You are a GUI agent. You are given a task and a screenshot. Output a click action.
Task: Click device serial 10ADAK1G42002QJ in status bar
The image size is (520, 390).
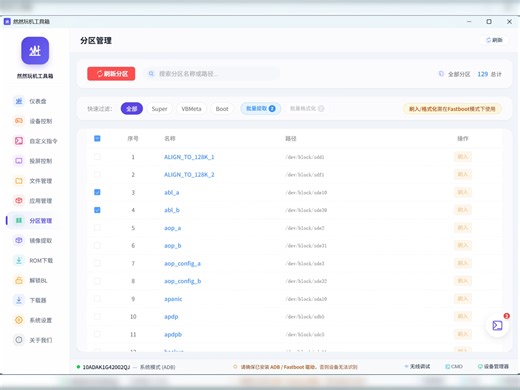(x=106, y=367)
